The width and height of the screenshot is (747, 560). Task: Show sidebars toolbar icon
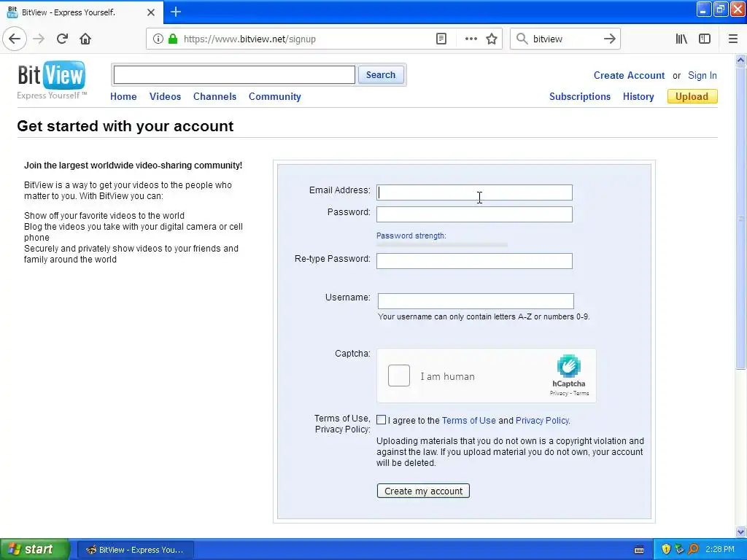click(x=705, y=39)
